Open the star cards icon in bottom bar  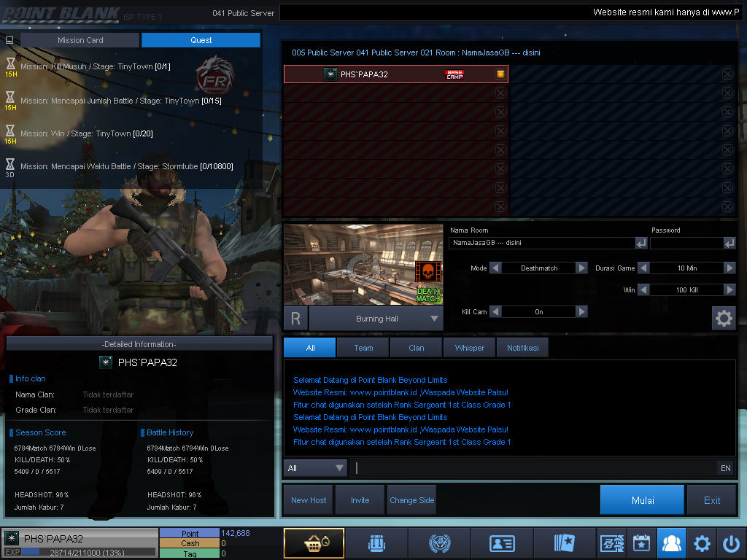pos(565,543)
